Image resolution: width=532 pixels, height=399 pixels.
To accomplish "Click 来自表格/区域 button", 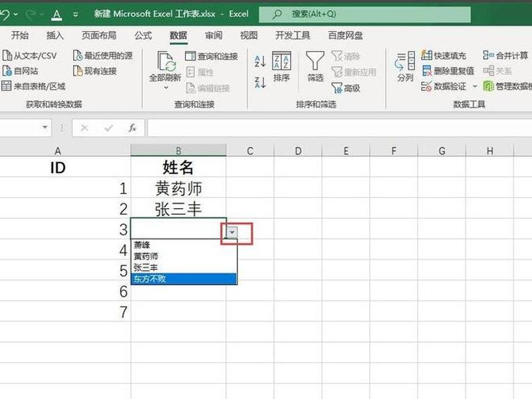I will tap(33, 86).
